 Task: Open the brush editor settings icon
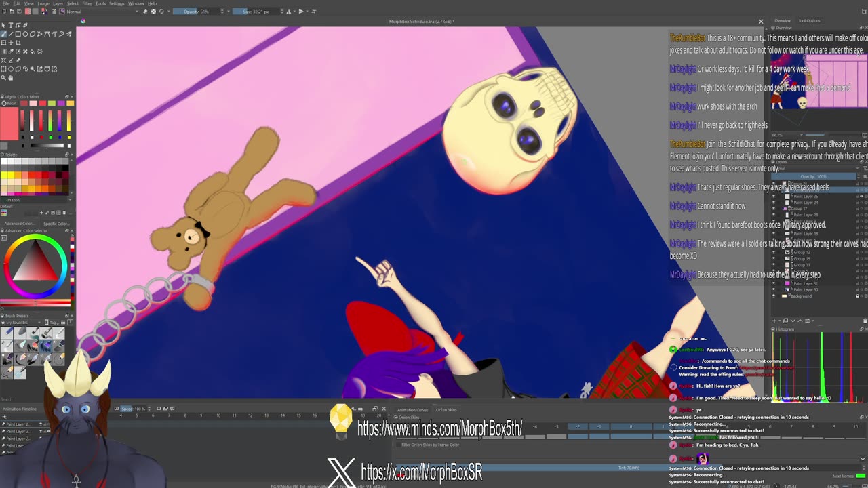tap(54, 12)
